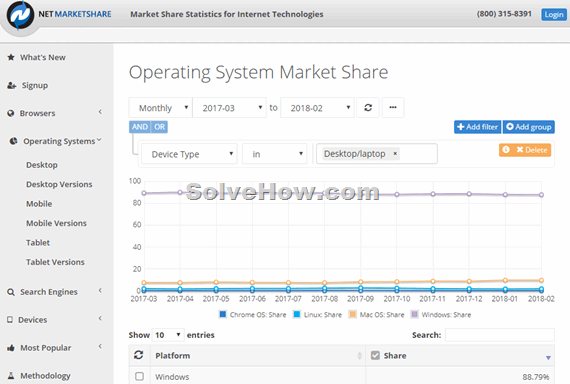Click the phone number (800) 315-8391

(504, 14)
